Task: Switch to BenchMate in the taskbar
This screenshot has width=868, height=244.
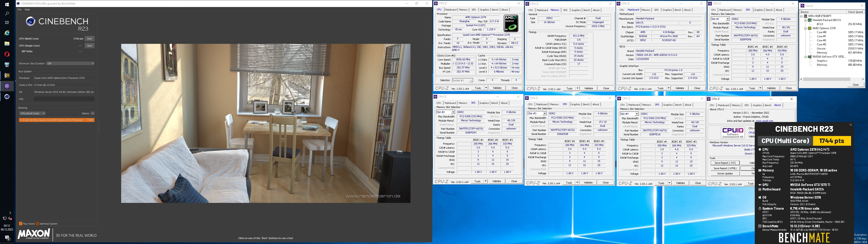Action: [x=7, y=75]
